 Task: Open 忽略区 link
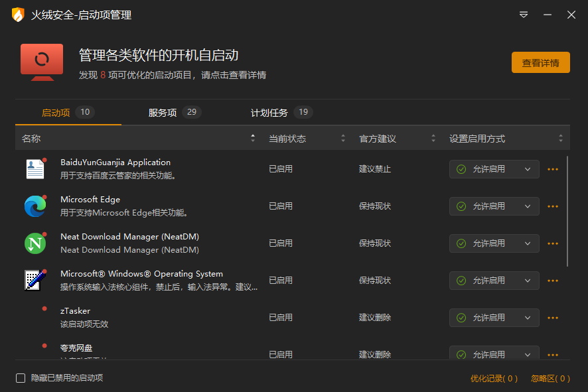550,379
